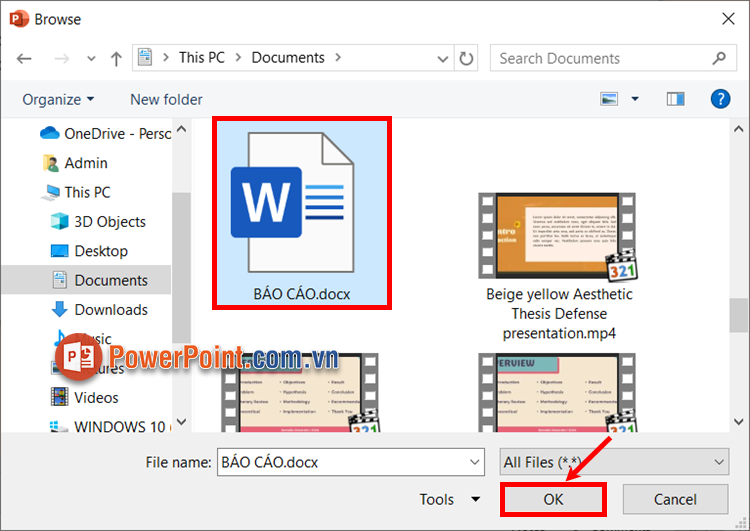Open the help button
This screenshot has width=750, height=531.
pyautogui.click(x=720, y=99)
